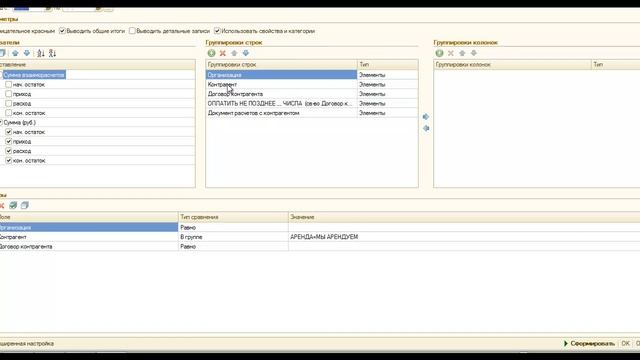
Task: Select 'Документ расчетов с контрагентом' grouping row
Action: point(281,113)
